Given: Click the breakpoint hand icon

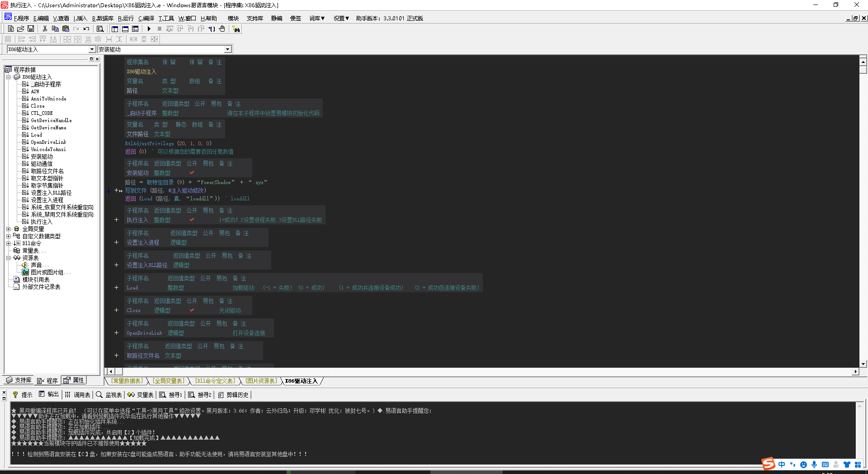Looking at the screenshot, I should [222, 28].
